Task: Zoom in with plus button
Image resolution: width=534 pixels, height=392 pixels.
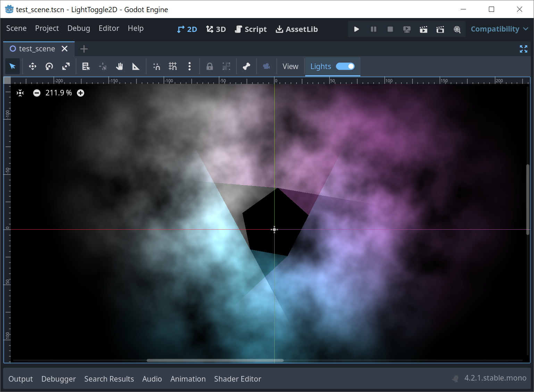Action: [81, 93]
